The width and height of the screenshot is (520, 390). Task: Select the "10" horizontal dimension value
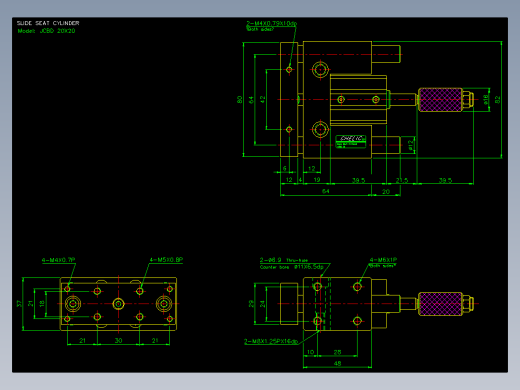(x=310, y=352)
